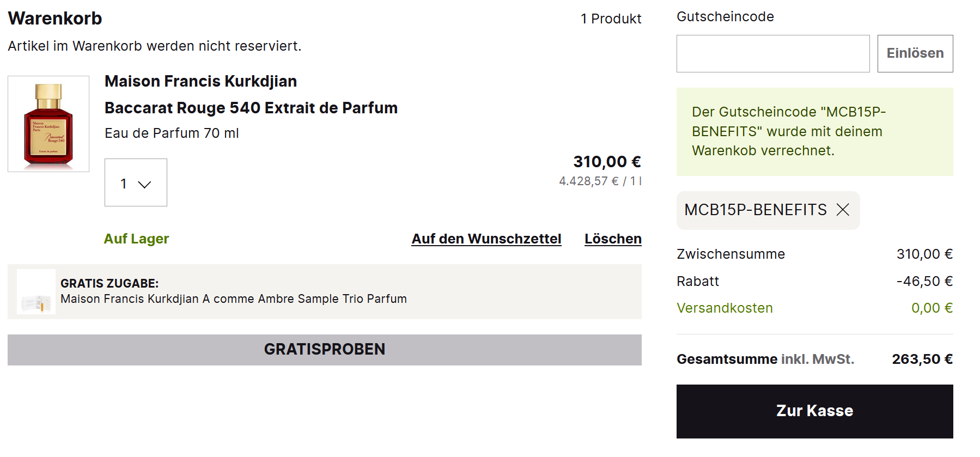The width and height of the screenshot is (980, 457).
Task: Open the Maison Francis Kurkdjian brand name
Action: 200,82
